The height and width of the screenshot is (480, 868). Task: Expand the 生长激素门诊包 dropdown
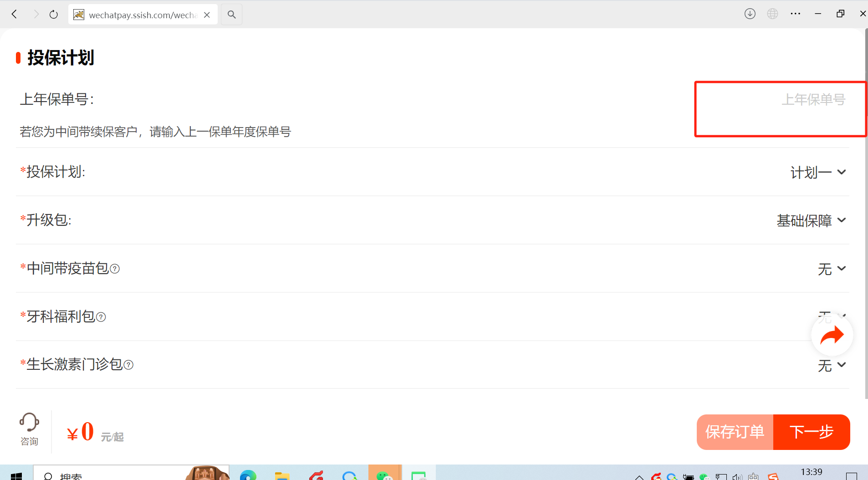click(832, 365)
